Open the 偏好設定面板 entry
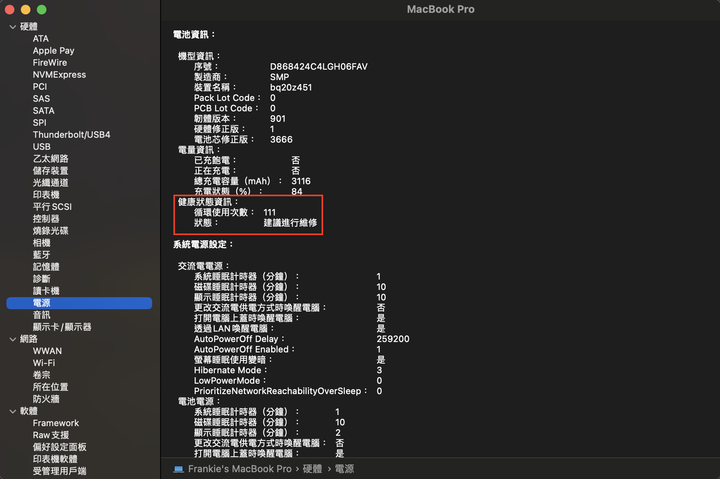This screenshot has width=720, height=479. [x=60, y=447]
